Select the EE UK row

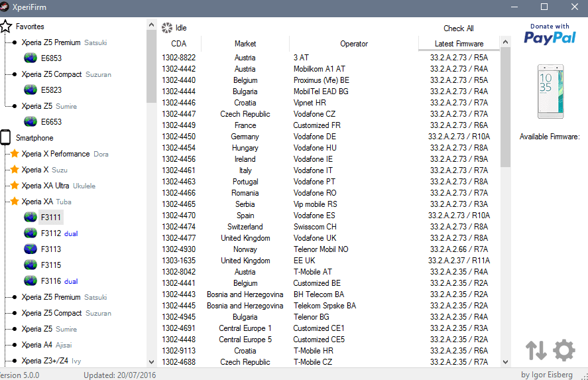click(329, 261)
